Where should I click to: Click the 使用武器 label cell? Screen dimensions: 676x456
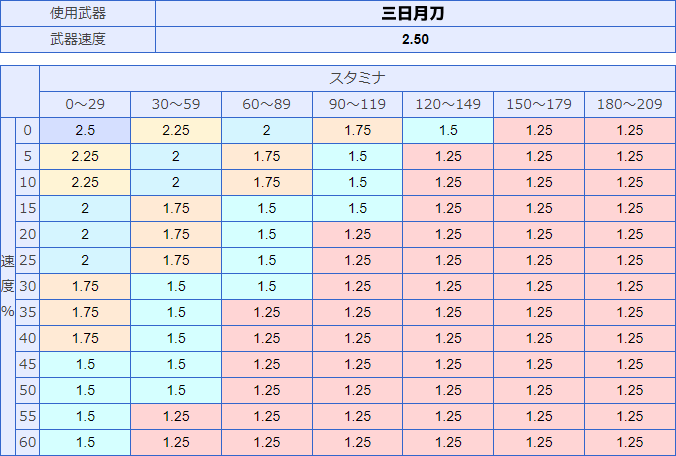tap(78, 14)
